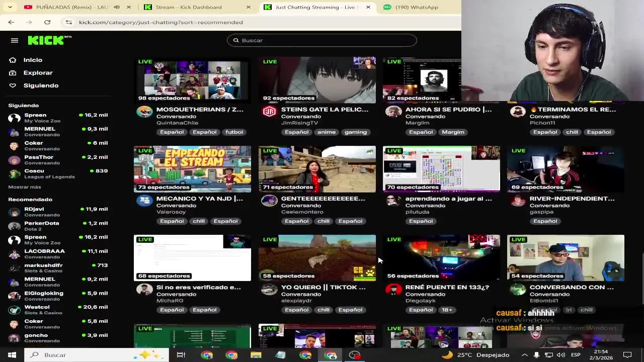Select the anime tag

tap(327, 132)
